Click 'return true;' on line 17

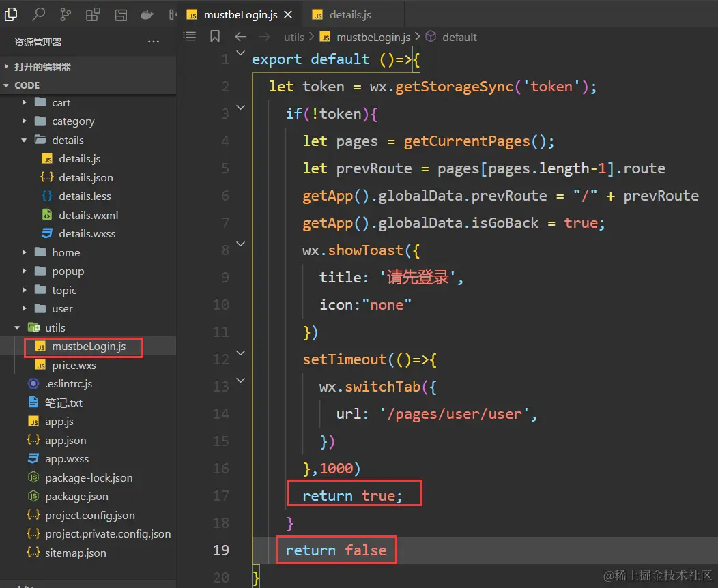coord(352,495)
